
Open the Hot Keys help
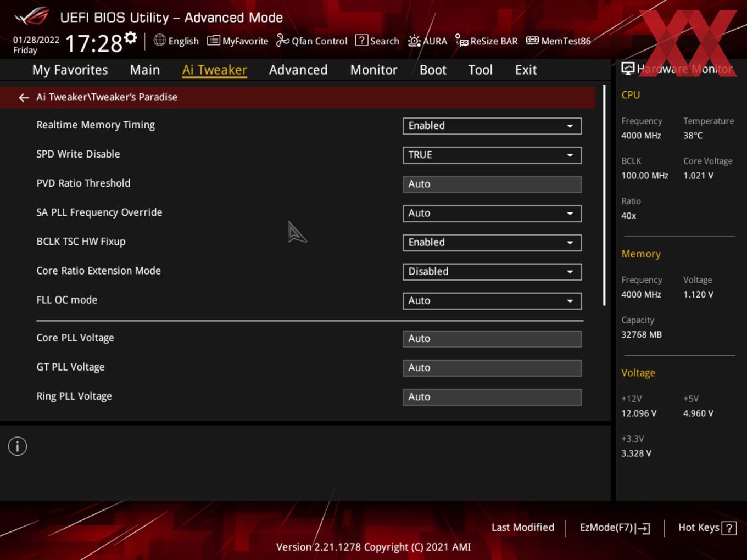pos(707,528)
